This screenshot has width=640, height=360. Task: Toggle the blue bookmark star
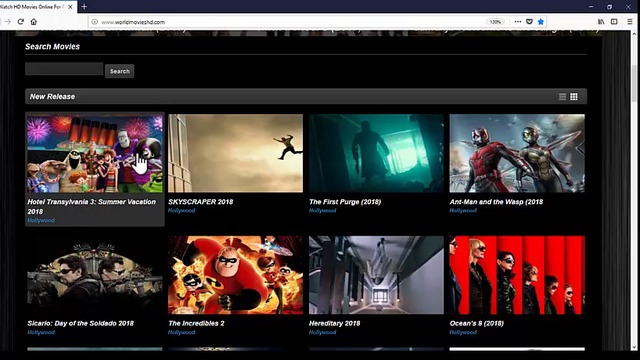(x=540, y=22)
